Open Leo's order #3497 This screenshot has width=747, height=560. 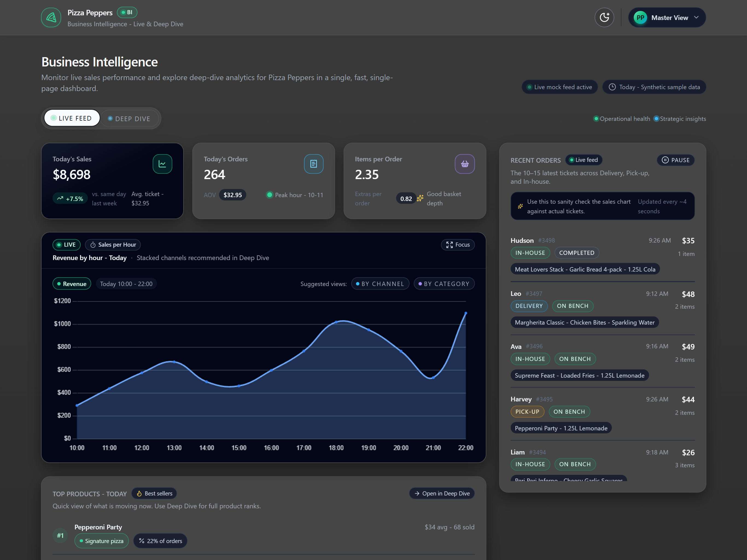click(x=602, y=308)
